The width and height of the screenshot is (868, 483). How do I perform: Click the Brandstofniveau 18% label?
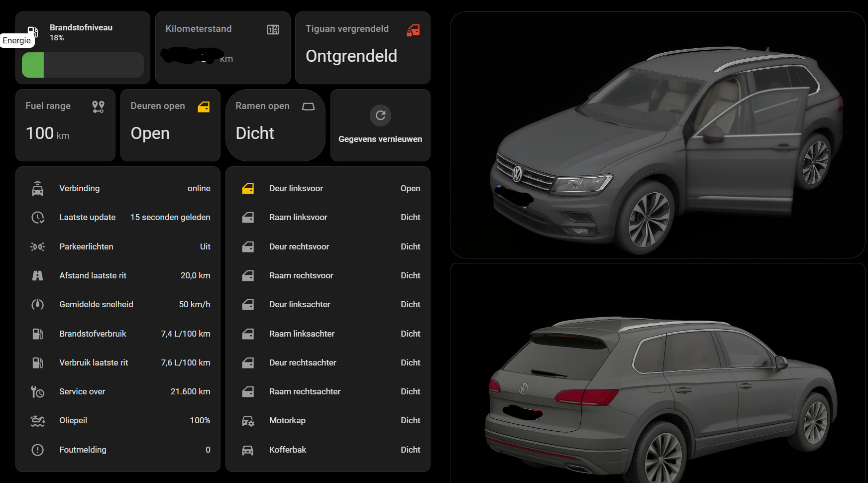pos(81,32)
